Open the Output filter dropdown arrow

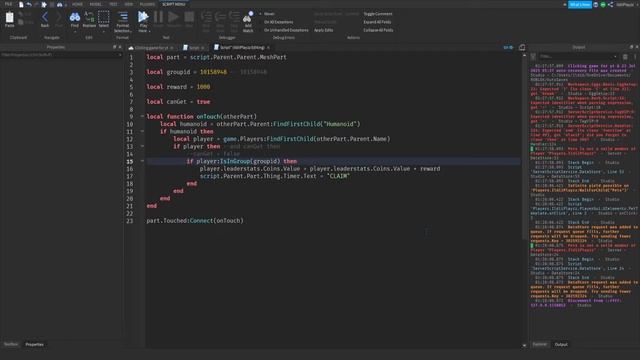615,56
